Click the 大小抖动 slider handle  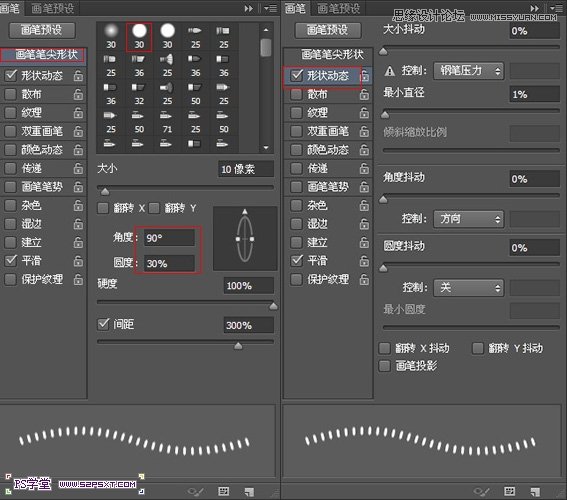coord(383,51)
